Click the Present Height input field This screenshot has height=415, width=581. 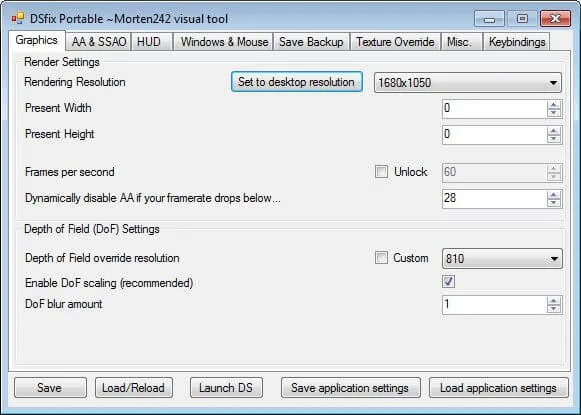(495, 135)
